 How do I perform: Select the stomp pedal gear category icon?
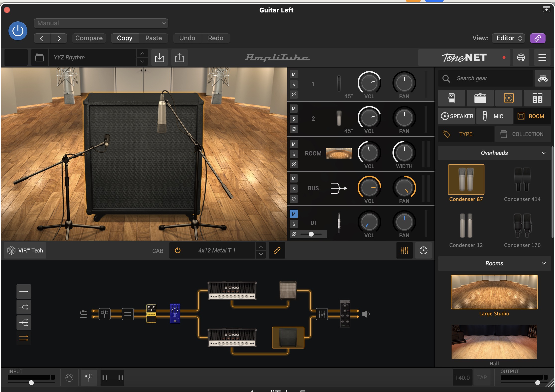coord(451,98)
